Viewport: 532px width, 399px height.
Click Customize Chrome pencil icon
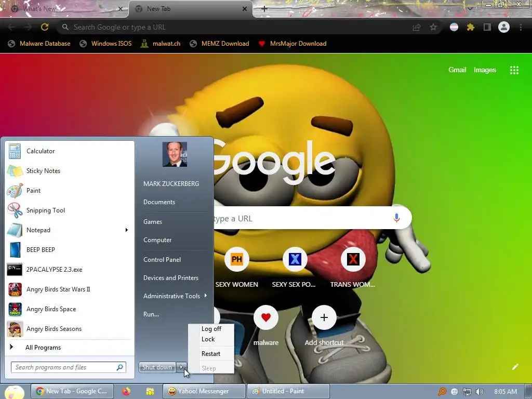tap(515, 367)
